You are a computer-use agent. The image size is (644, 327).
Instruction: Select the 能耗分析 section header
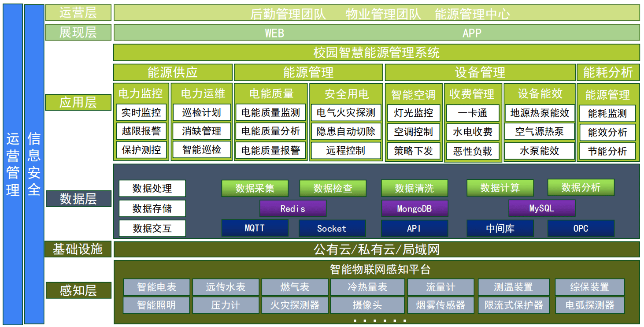[x=608, y=72]
